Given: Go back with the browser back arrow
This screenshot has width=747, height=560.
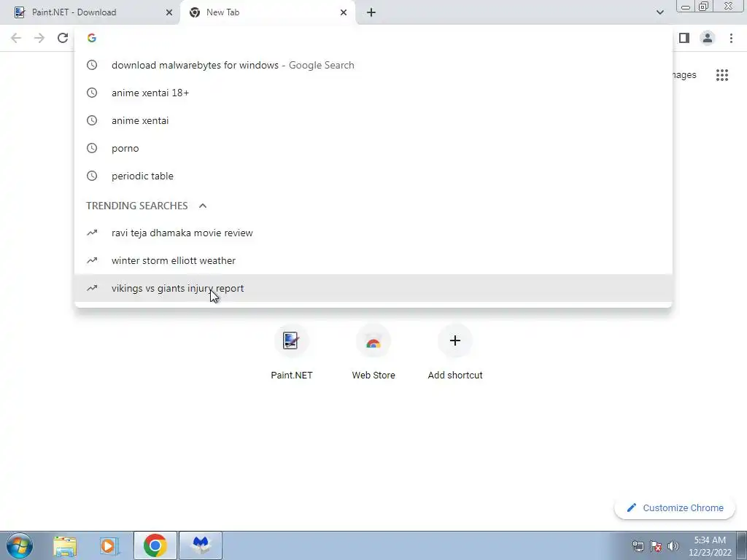Looking at the screenshot, I should pyautogui.click(x=16, y=38).
